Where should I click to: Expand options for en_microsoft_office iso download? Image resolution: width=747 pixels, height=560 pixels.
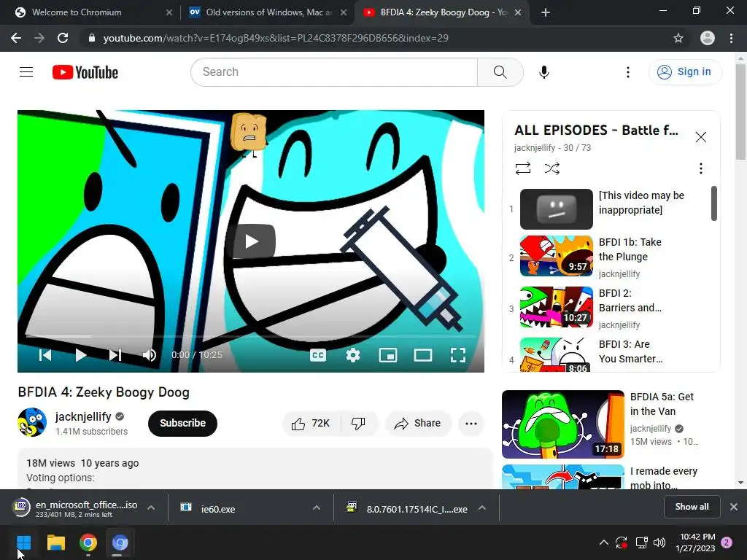click(x=151, y=507)
